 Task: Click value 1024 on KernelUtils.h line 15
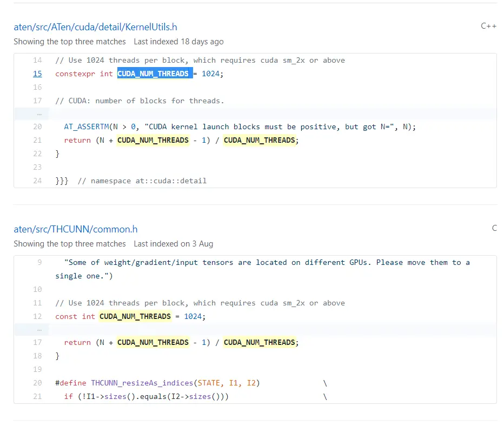click(x=210, y=74)
